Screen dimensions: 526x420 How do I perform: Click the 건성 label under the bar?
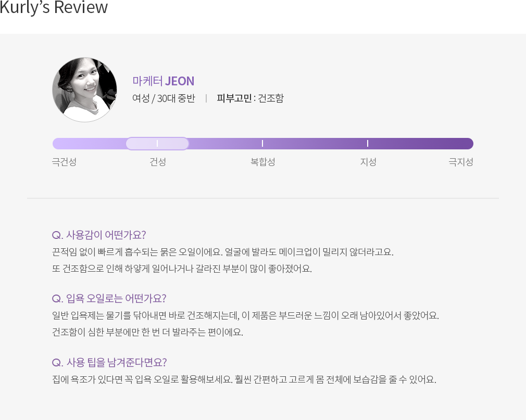(x=158, y=162)
